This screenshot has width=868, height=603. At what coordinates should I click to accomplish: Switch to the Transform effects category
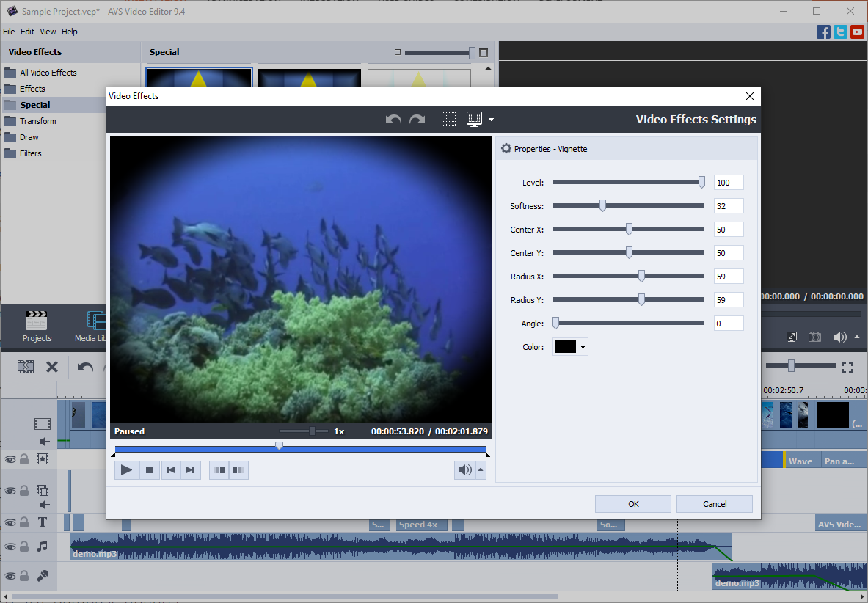40,120
